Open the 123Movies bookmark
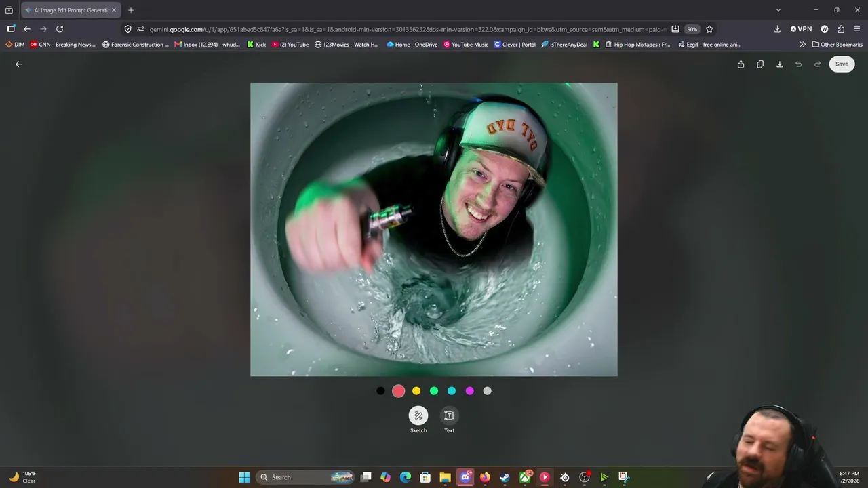The height and width of the screenshot is (488, 868). (347, 45)
